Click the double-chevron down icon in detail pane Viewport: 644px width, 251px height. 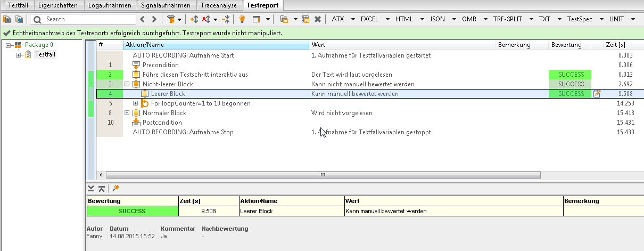(x=91, y=188)
